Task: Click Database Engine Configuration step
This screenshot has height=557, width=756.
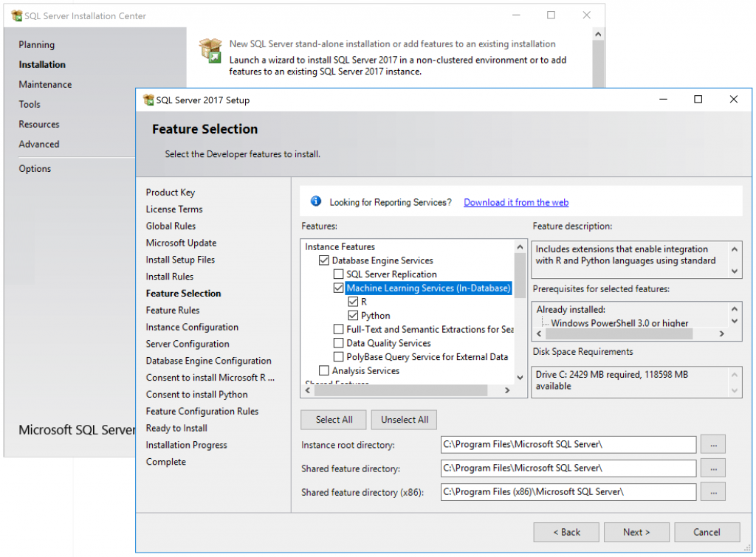Action: point(208,361)
